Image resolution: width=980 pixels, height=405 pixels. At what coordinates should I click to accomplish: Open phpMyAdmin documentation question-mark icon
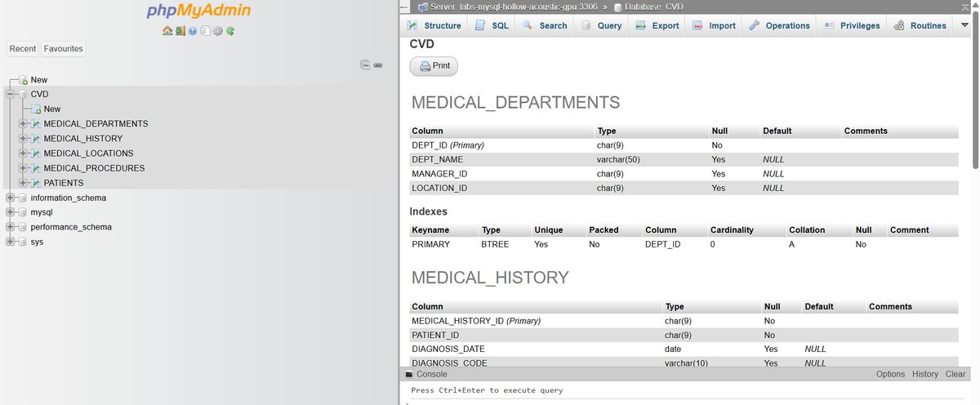click(x=192, y=31)
